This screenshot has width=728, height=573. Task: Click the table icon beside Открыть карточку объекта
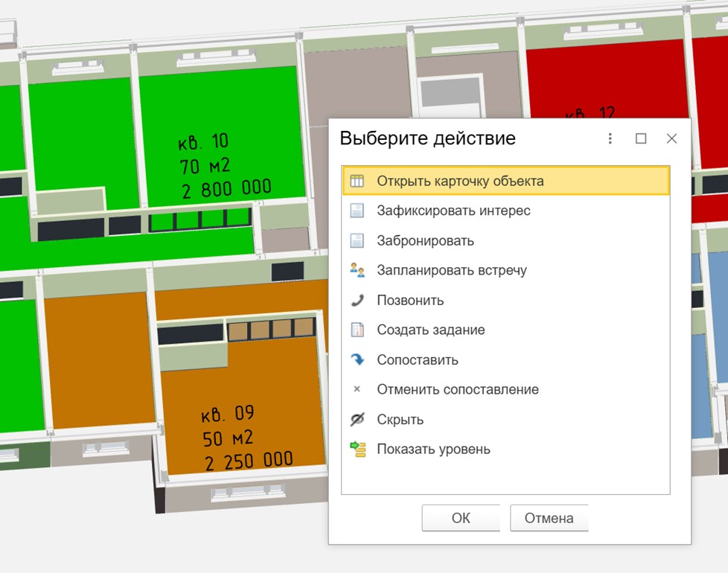point(357,181)
